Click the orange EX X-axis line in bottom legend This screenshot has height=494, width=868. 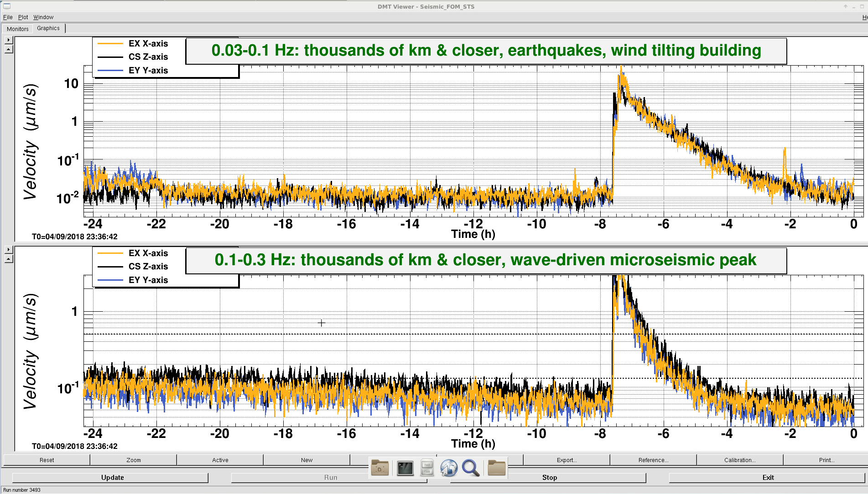[110, 253]
